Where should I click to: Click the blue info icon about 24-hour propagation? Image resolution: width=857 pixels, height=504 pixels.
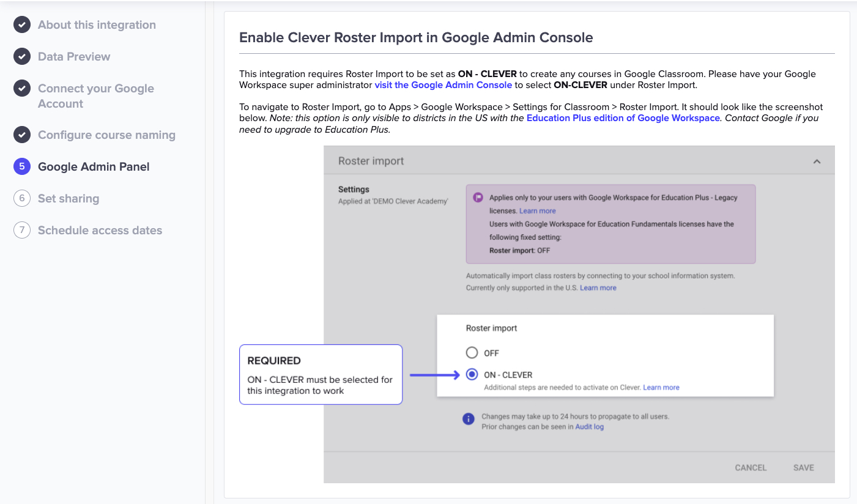[468, 419]
